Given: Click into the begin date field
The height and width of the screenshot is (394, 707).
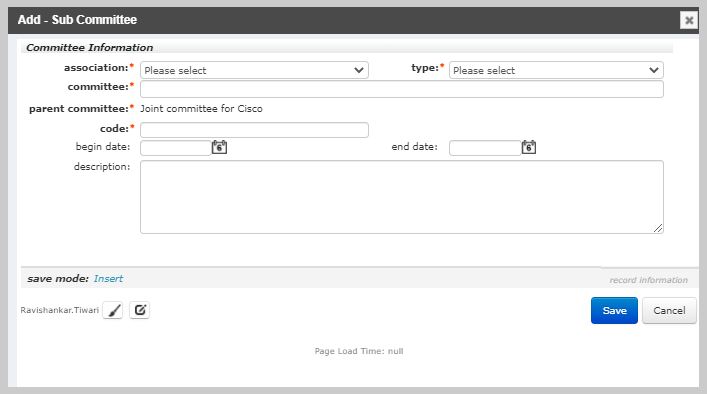Looking at the screenshot, I should click(176, 148).
